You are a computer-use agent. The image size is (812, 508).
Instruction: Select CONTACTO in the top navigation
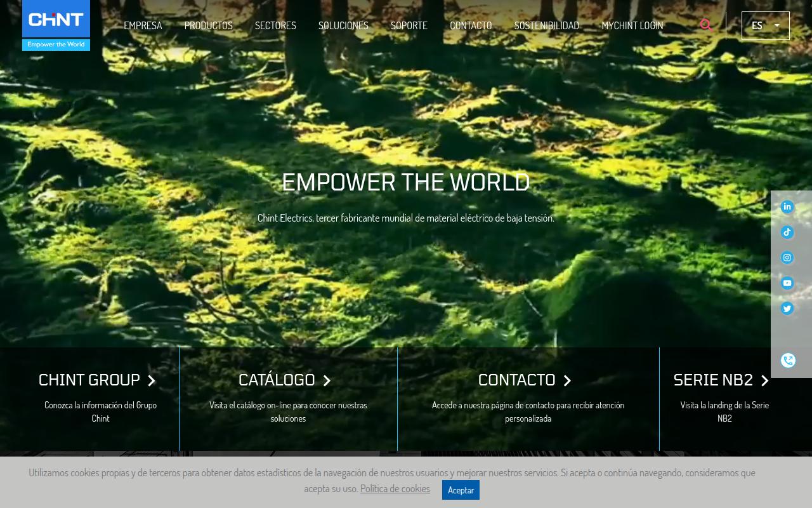(x=471, y=25)
